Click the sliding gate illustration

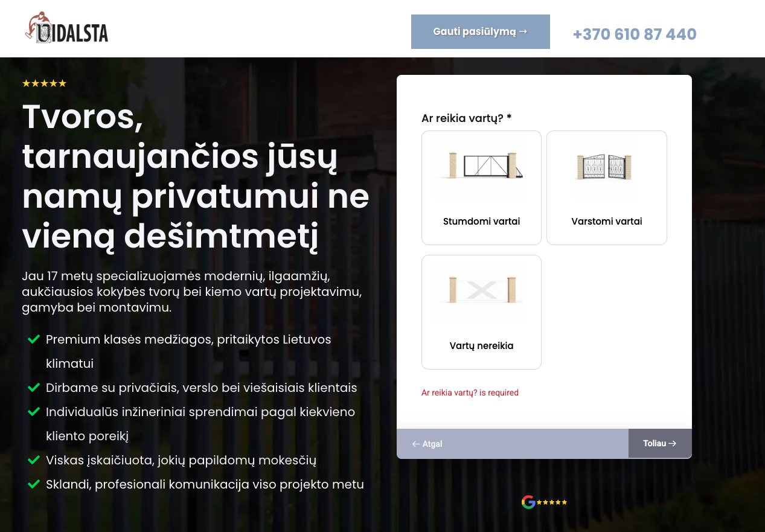(x=481, y=165)
